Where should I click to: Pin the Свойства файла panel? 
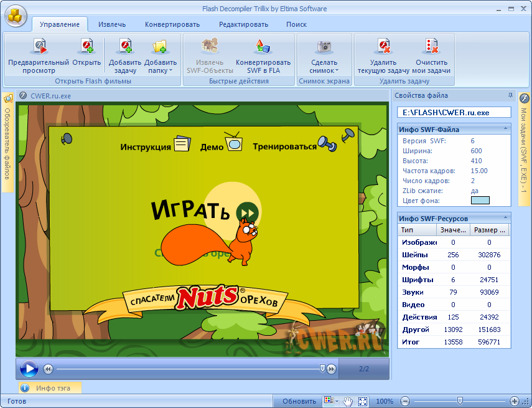510,95
